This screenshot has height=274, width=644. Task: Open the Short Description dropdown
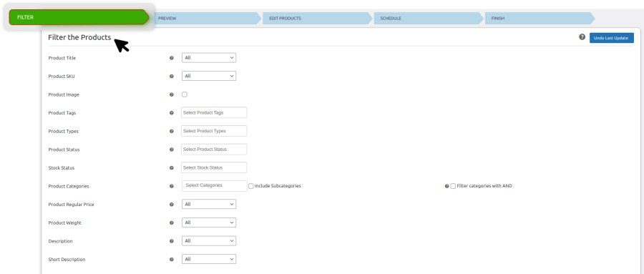[x=209, y=259]
